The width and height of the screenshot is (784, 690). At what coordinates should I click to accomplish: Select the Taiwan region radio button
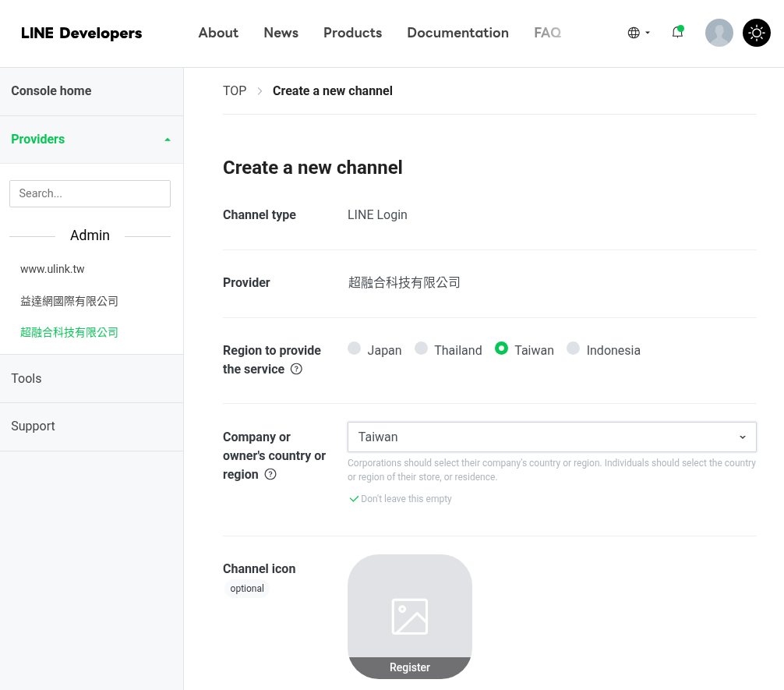[x=501, y=349]
